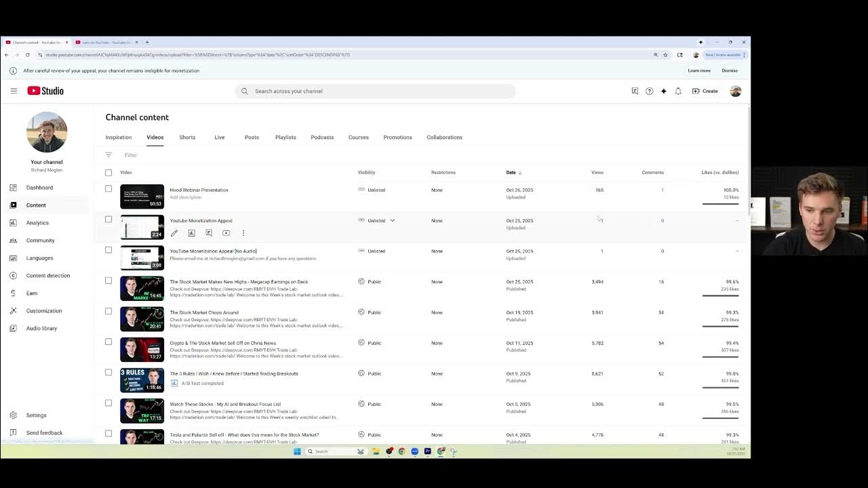Open the Earn page in sidebar
Viewport: 868px width, 488px height.
(32, 293)
